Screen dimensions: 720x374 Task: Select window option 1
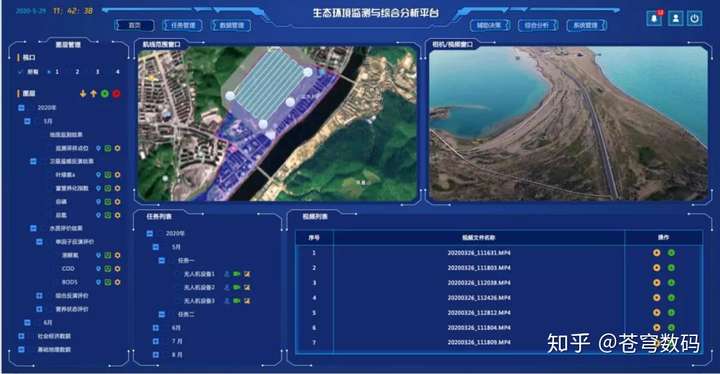point(57,72)
